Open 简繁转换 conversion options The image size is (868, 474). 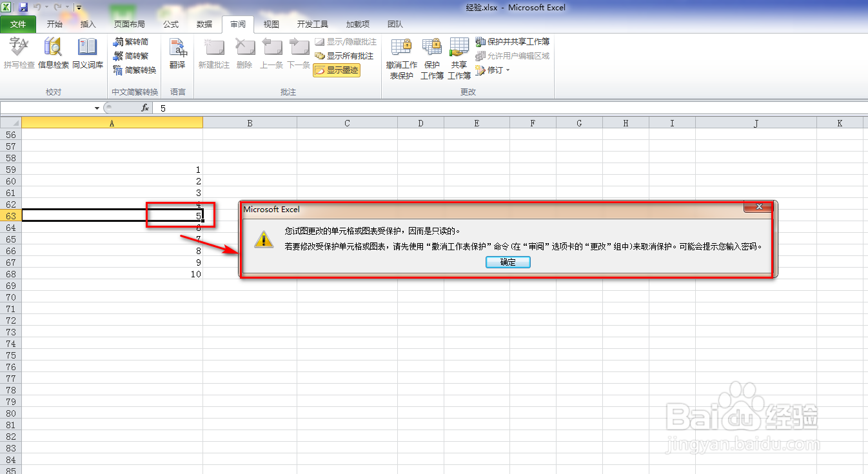click(135, 70)
